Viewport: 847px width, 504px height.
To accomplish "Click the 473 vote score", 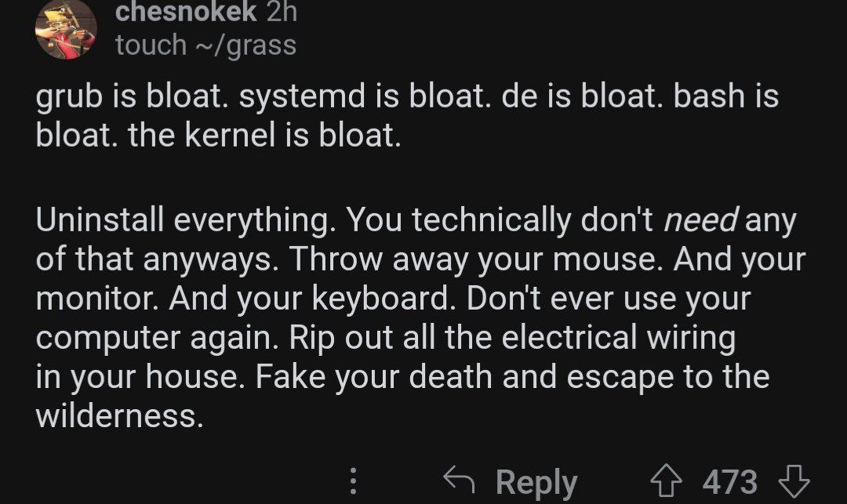I will 730,480.
